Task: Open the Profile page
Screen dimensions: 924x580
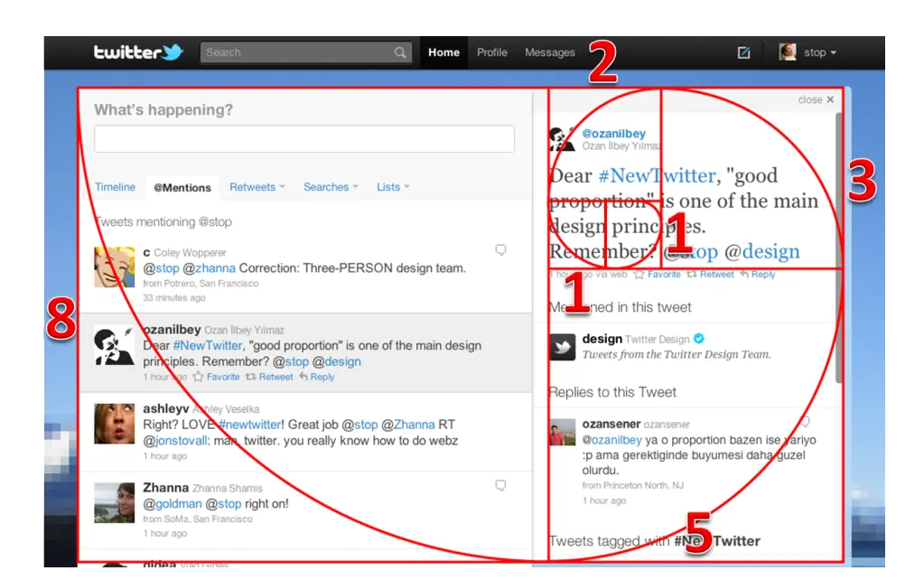Action: click(x=492, y=52)
